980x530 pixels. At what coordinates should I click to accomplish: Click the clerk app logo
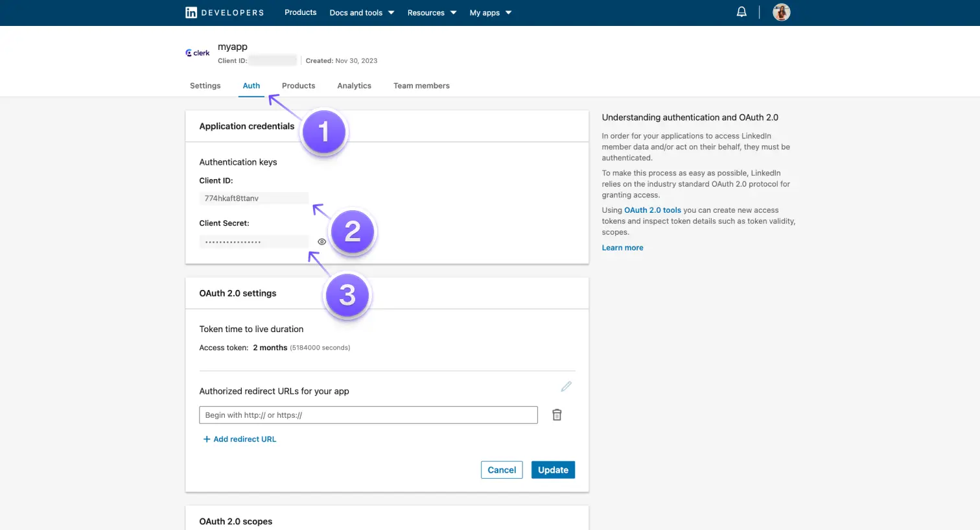click(197, 53)
